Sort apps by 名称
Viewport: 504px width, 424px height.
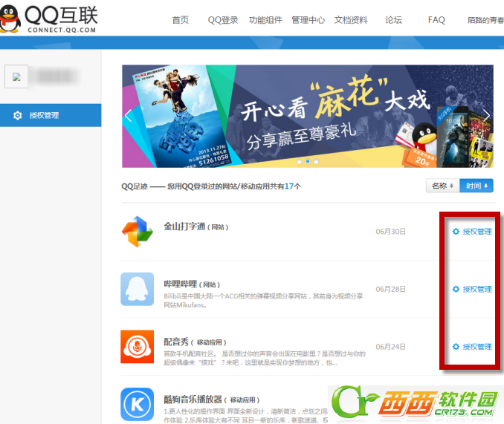(442, 186)
